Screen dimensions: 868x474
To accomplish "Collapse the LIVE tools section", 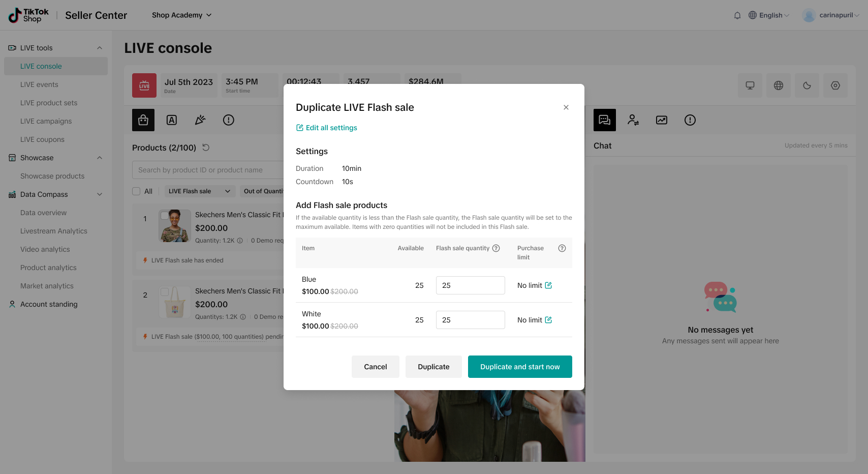I will [100, 48].
